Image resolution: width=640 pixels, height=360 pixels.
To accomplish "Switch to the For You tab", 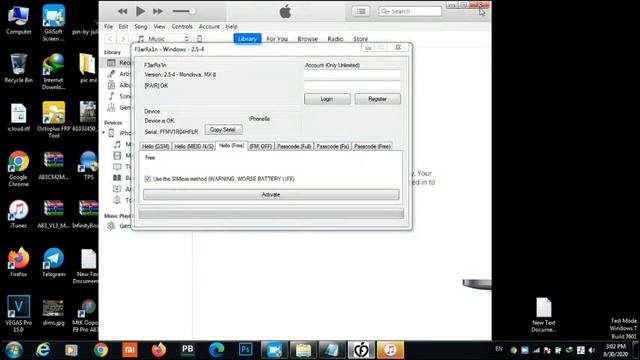I will pyautogui.click(x=277, y=39).
